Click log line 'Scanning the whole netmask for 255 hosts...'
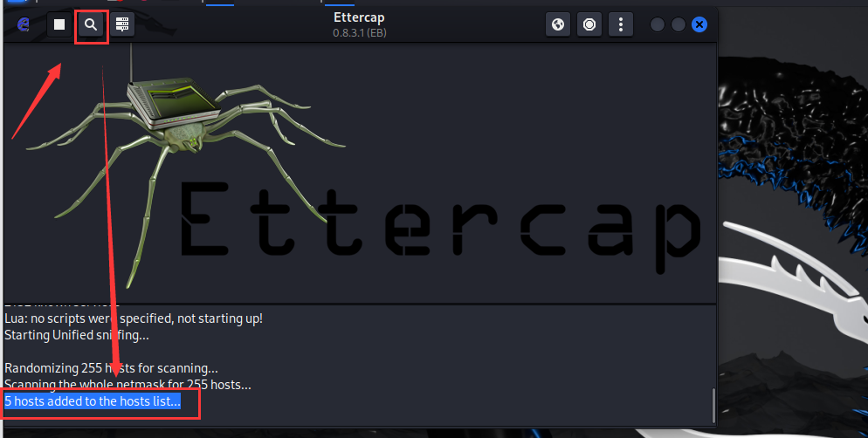The image size is (868, 438). point(127,385)
